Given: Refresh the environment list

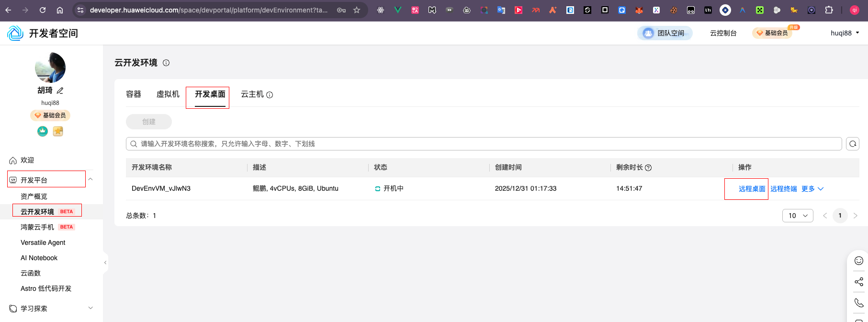Looking at the screenshot, I should tap(853, 144).
